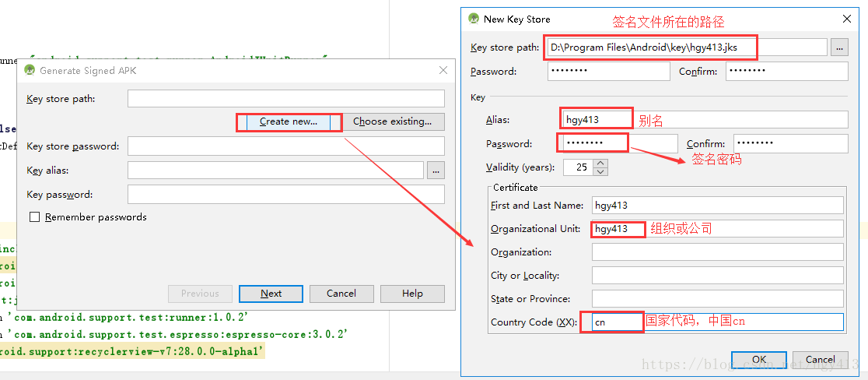Viewport: 868px width, 380px height.
Task: Click the First and Last Name field
Action: [717, 205]
